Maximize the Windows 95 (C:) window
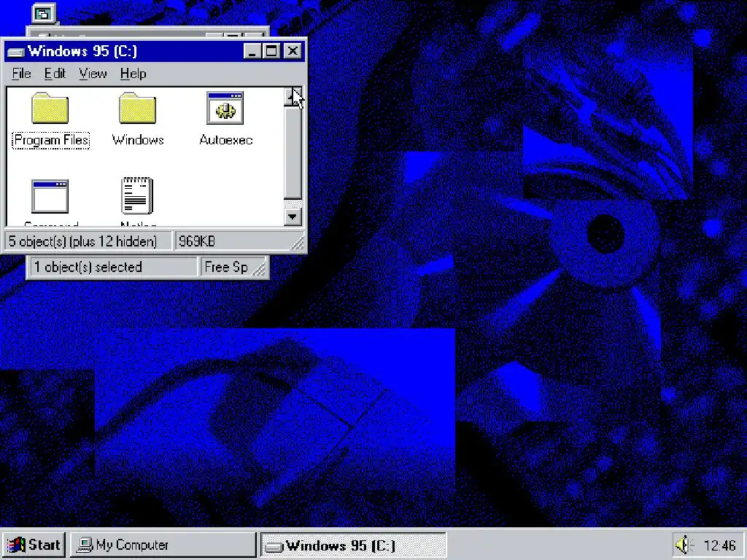The width and height of the screenshot is (747, 560). click(271, 51)
